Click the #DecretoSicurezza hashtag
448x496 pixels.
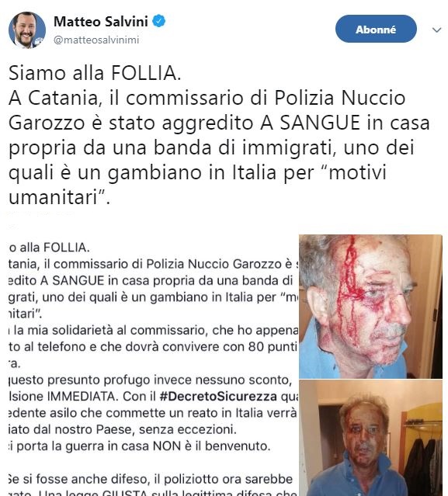pyautogui.click(x=218, y=396)
